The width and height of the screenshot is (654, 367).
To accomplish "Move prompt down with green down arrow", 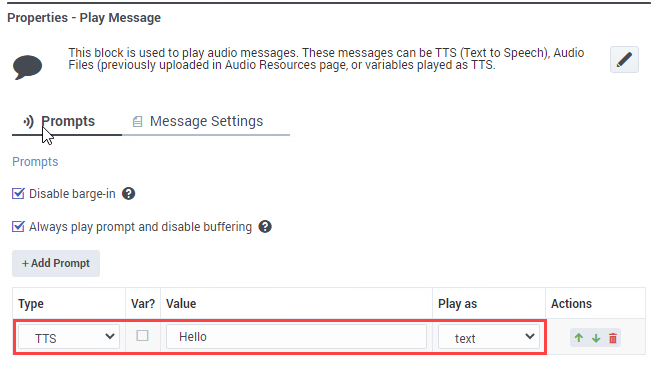I will (596, 338).
